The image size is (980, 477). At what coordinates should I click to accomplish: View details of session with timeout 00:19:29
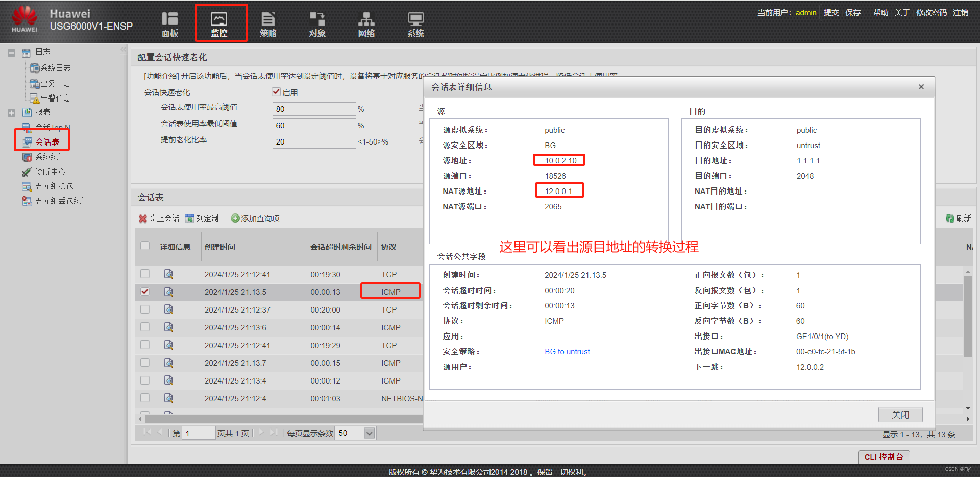pos(168,345)
